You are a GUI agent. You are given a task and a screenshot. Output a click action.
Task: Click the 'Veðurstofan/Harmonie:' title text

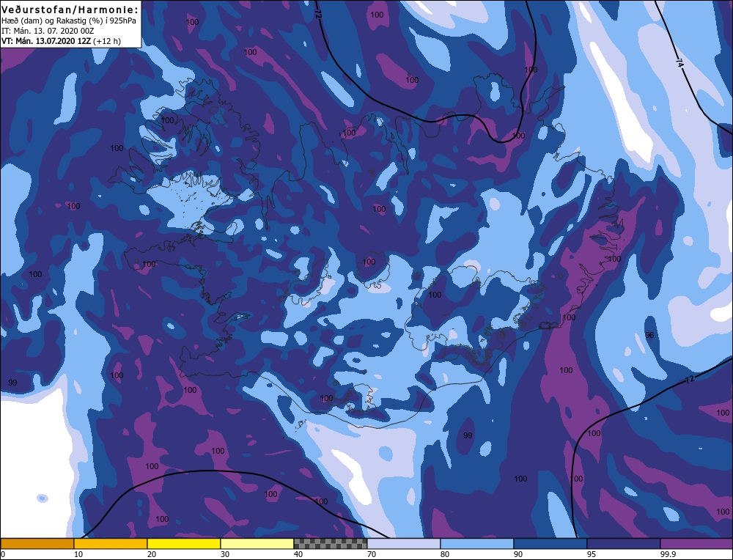click(70, 10)
